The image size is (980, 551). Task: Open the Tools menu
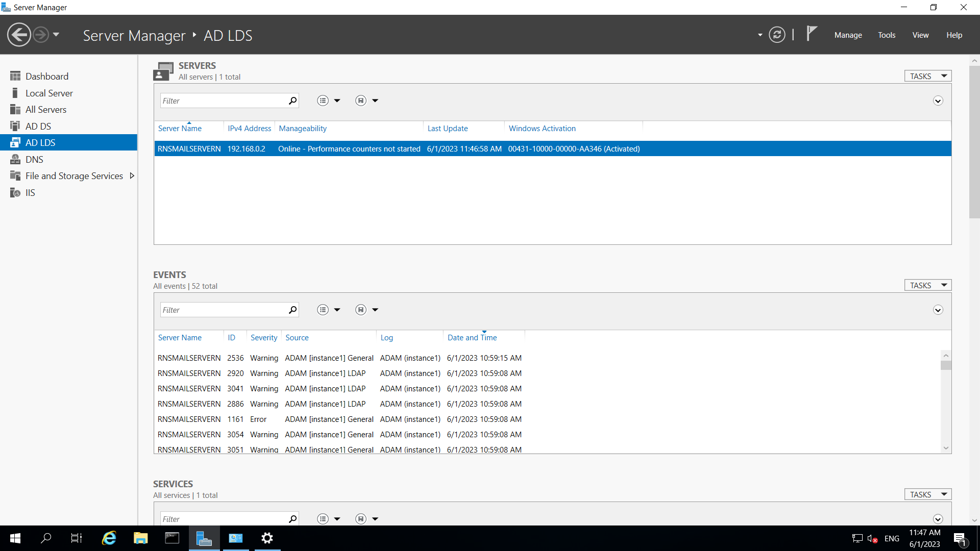[x=887, y=35]
